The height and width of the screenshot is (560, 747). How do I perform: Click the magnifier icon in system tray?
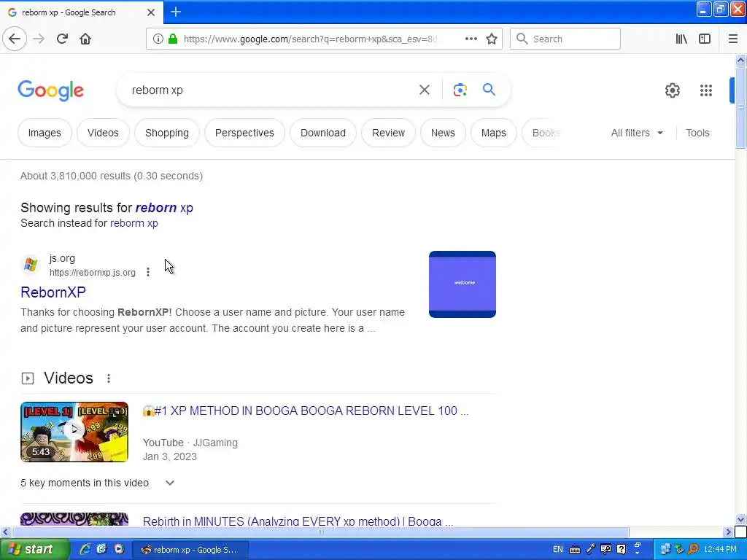click(x=693, y=549)
